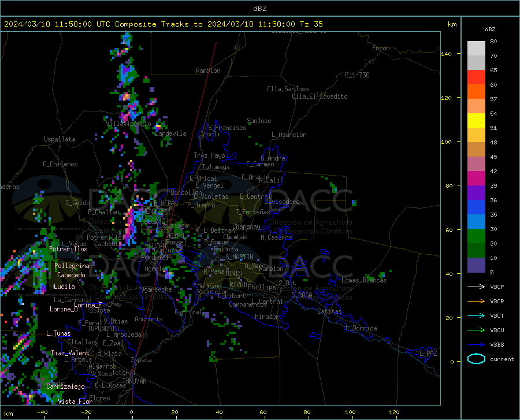This screenshot has height=420, width=520.
Task: Click the orange VBCR arrow icon
Action: tap(476, 302)
